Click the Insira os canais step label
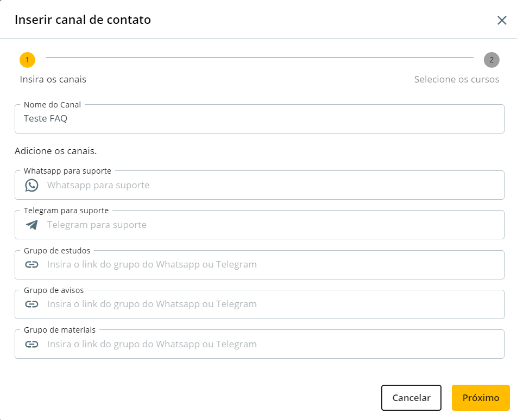The height and width of the screenshot is (420, 517). [53, 79]
